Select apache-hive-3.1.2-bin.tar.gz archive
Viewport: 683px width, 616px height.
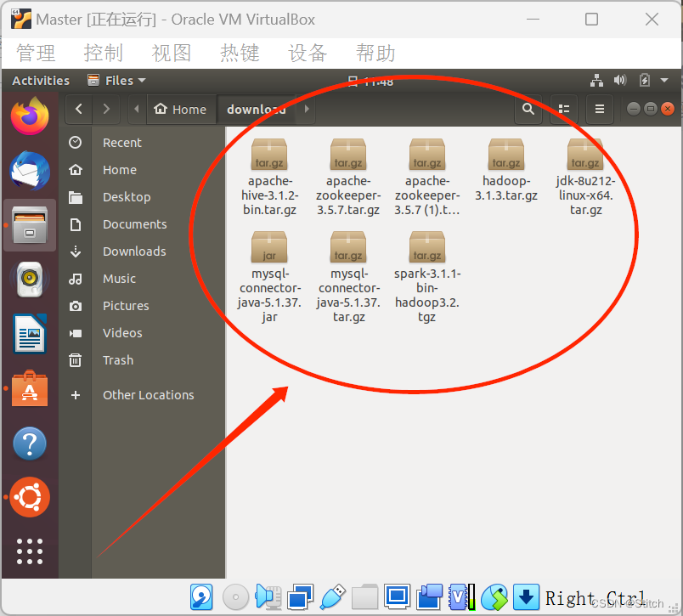click(269, 177)
